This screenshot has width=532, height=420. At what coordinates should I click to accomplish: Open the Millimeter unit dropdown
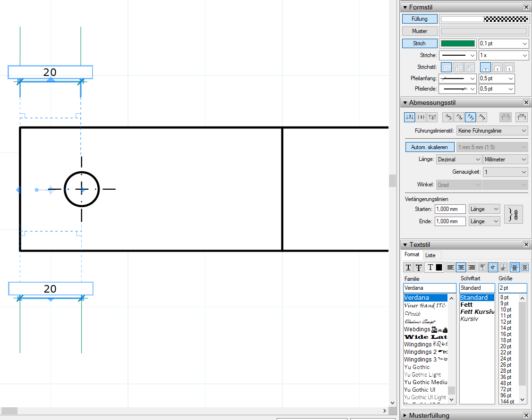(x=506, y=160)
